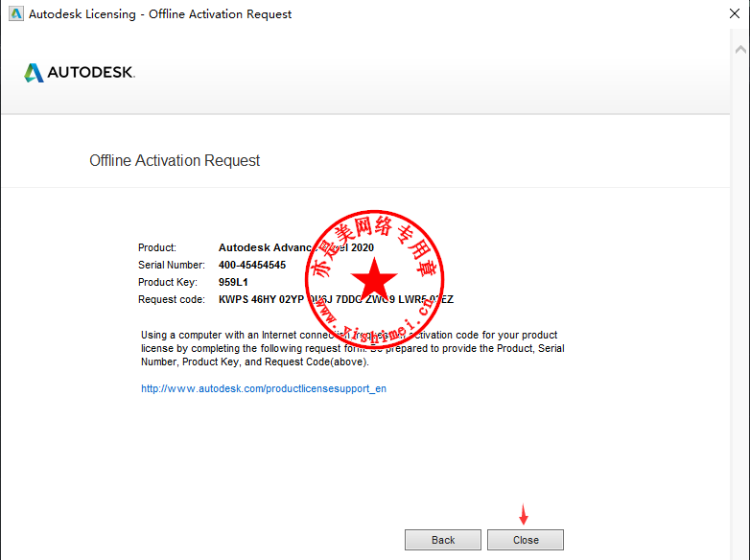Click the red star in the stamp
The height and width of the screenshot is (560, 750).
click(374, 281)
